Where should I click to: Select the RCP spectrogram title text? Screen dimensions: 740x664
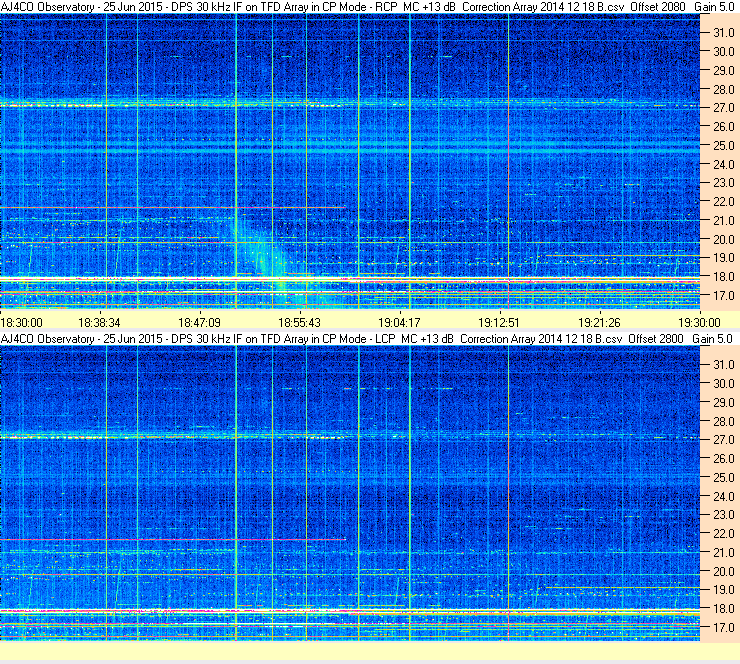click(x=367, y=7)
